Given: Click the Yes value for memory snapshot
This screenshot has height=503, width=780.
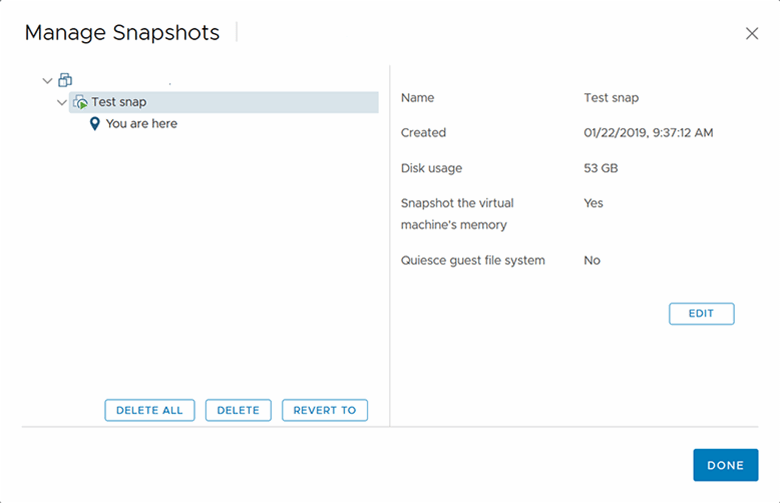Looking at the screenshot, I should 593,203.
